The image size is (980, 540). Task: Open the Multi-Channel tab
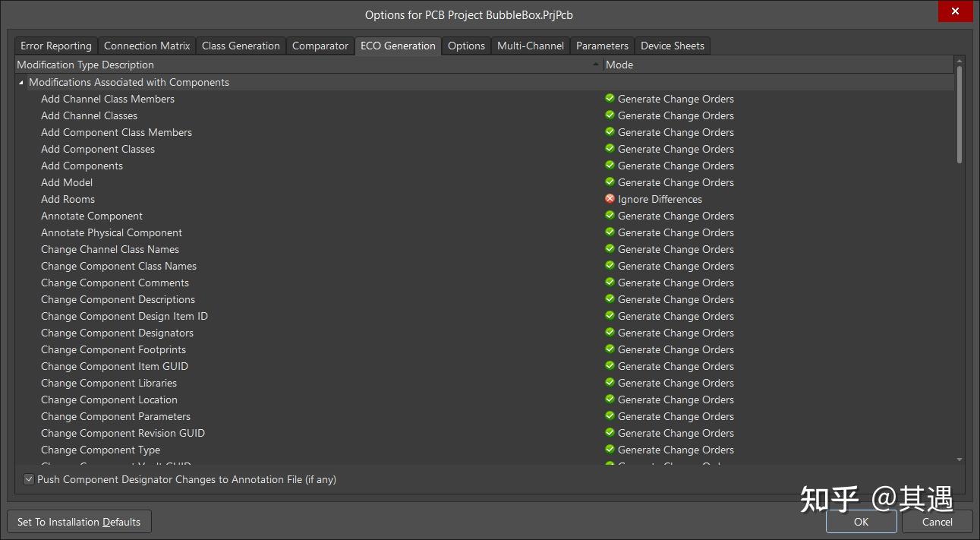point(531,46)
